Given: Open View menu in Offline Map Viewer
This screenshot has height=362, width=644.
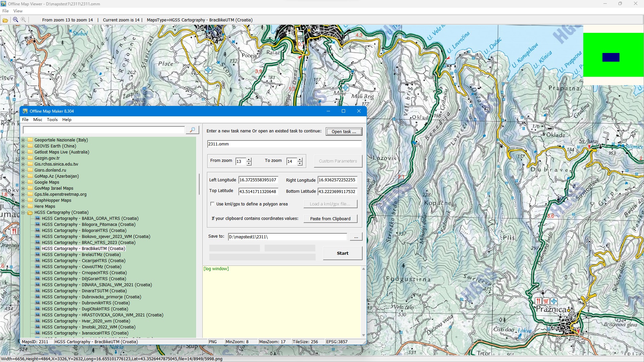Looking at the screenshot, I should 18,11.
